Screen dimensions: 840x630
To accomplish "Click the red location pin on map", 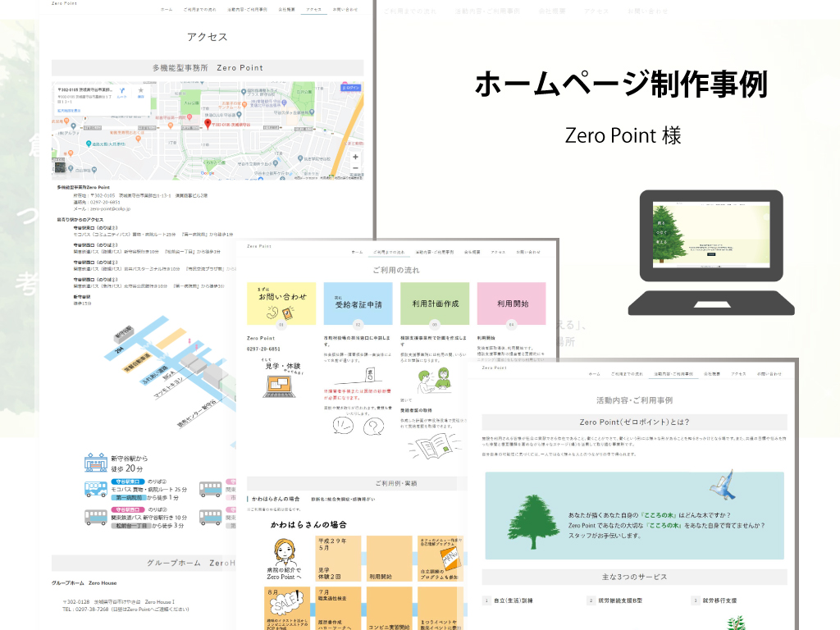I will tap(208, 124).
